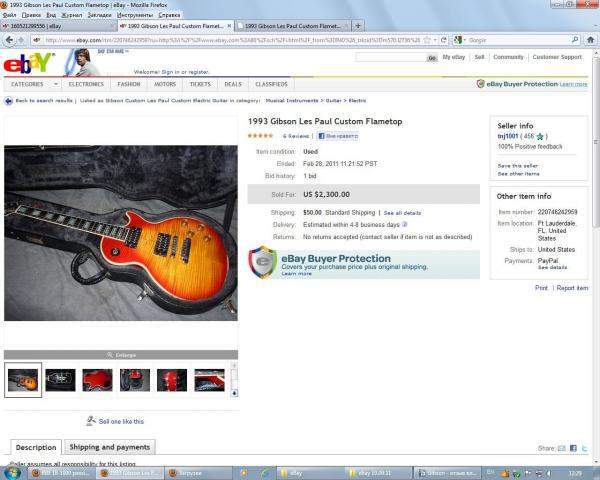The height and width of the screenshot is (480, 600).
Task: Share listing on Twitter icon
Action: coord(584,448)
